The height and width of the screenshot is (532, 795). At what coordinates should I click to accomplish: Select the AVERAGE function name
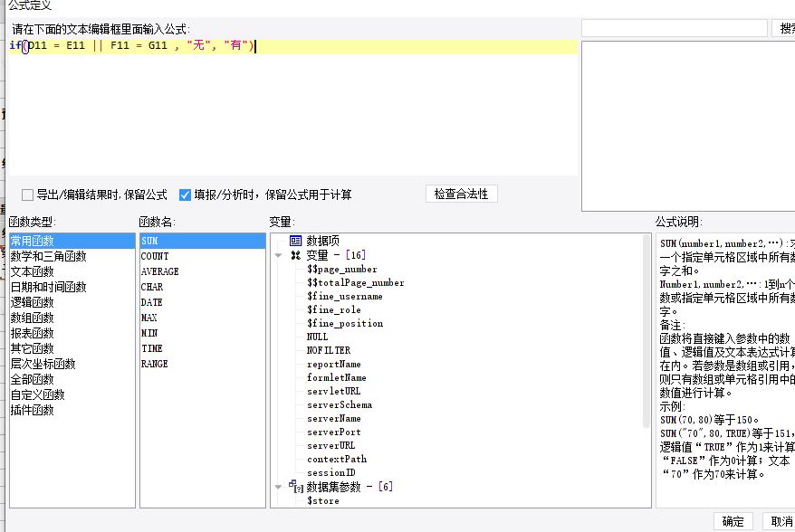160,271
